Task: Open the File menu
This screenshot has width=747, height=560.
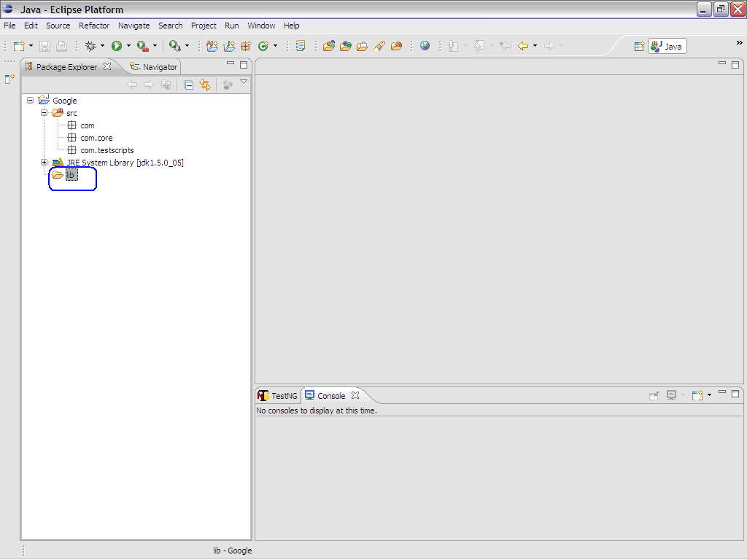Action: click(9, 26)
